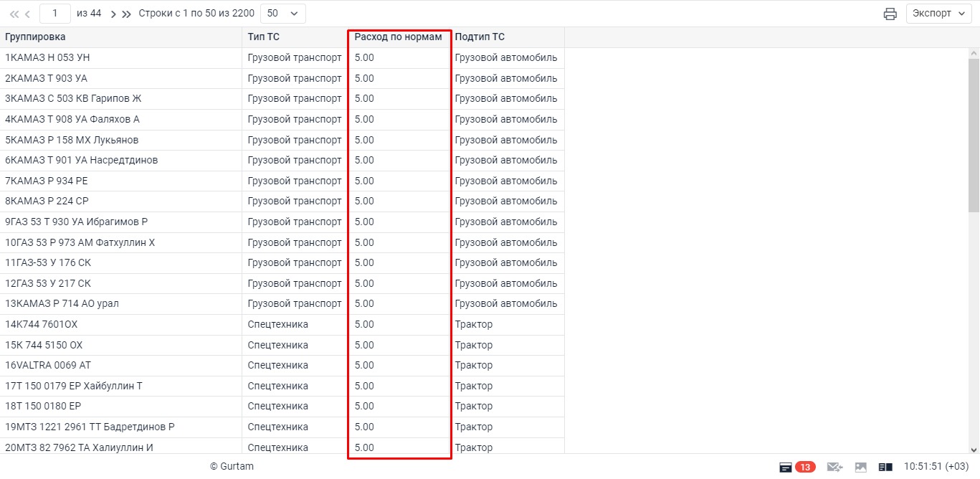Click the print report icon
This screenshot has width=980, height=479.
(x=890, y=14)
